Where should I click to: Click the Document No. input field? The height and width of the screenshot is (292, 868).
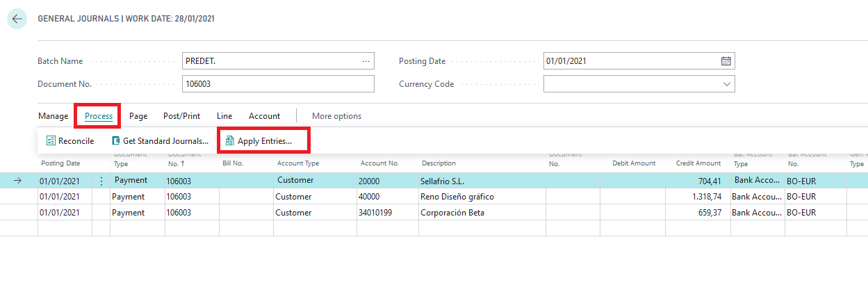pyautogui.click(x=278, y=84)
